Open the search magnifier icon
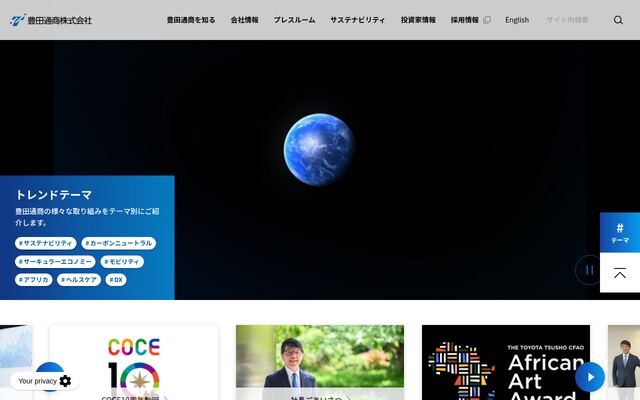 tap(618, 20)
